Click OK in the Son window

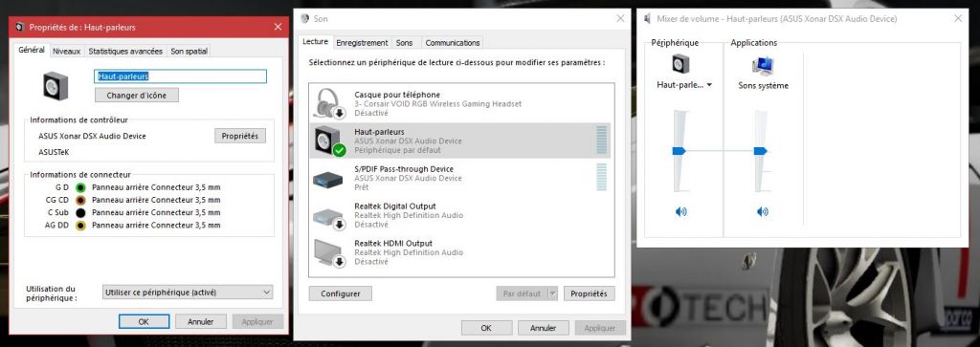pos(487,328)
